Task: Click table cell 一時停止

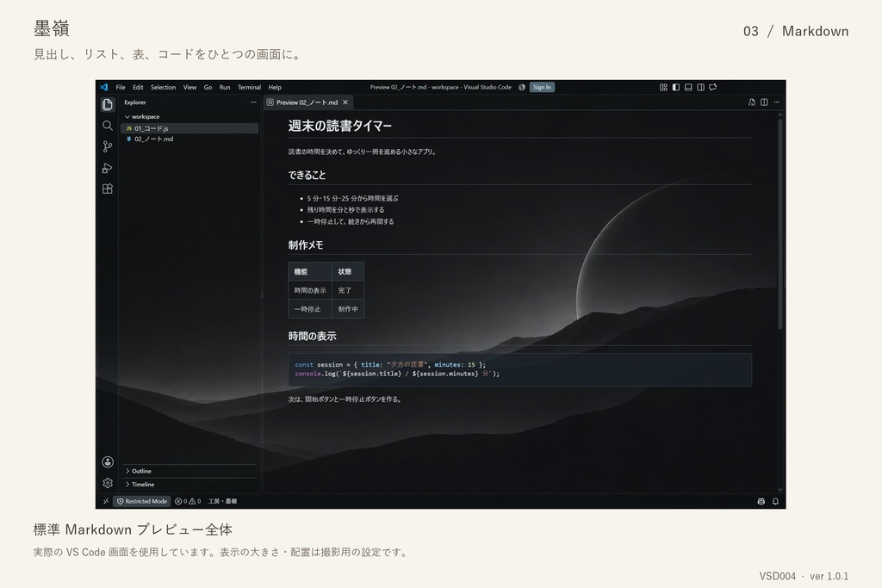Action: click(x=310, y=309)
